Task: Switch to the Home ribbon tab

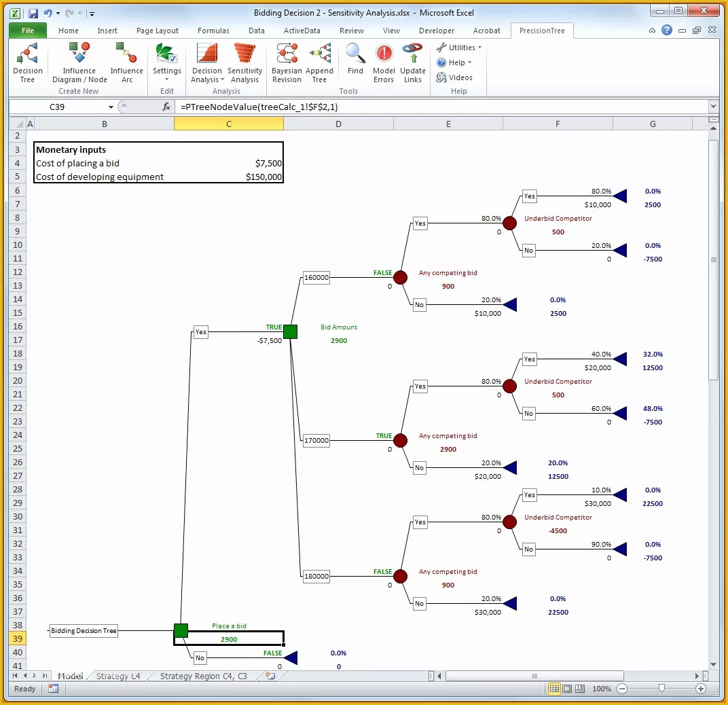Action: coord(68,31)
